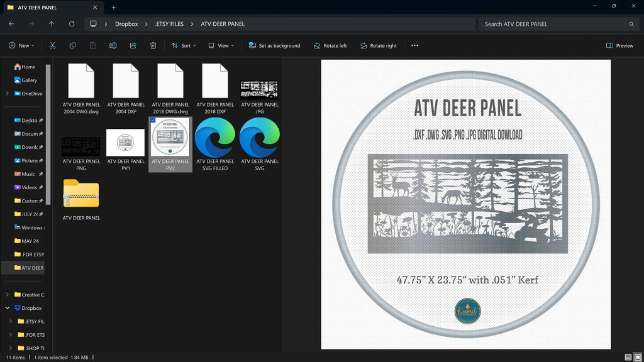Open Desktop pinned folder
Viewport: 644px width, 362px height.
click(25, 120)
